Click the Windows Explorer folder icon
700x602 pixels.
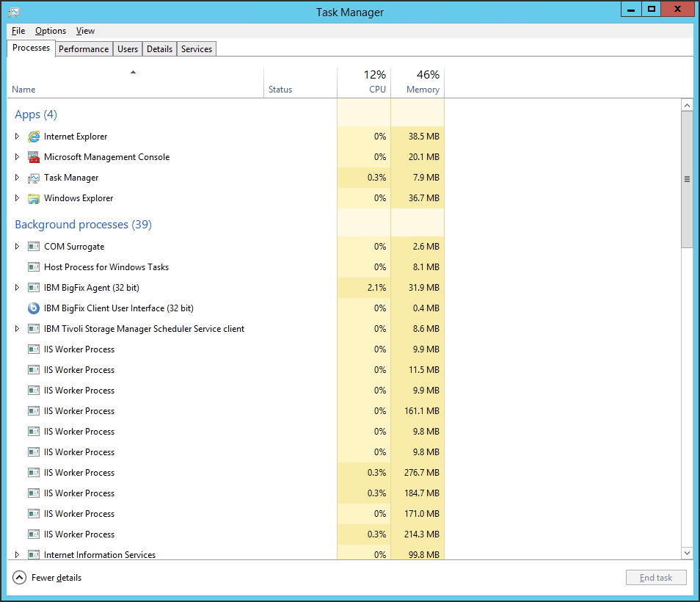[x=34, y=198]
